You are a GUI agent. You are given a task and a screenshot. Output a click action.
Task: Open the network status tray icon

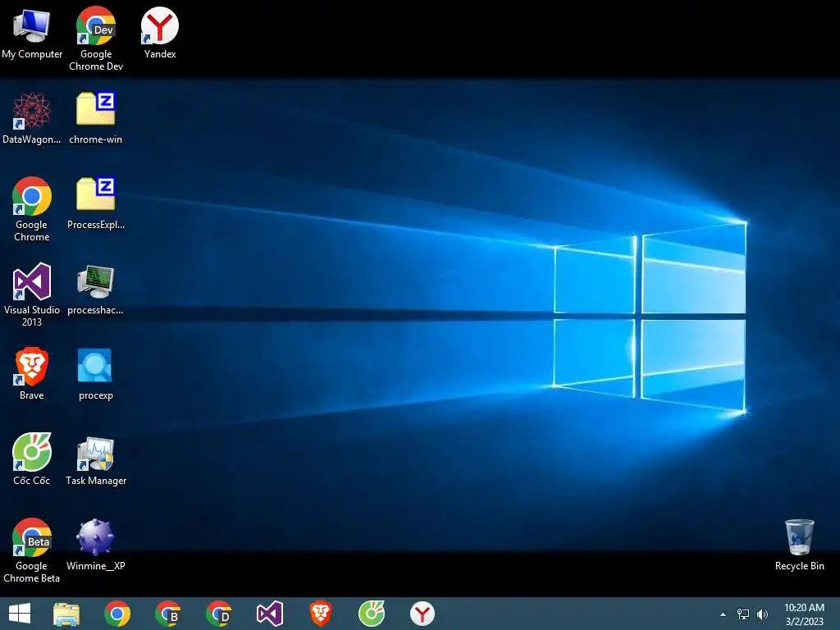pyautogui.click(x=743, y=614)
